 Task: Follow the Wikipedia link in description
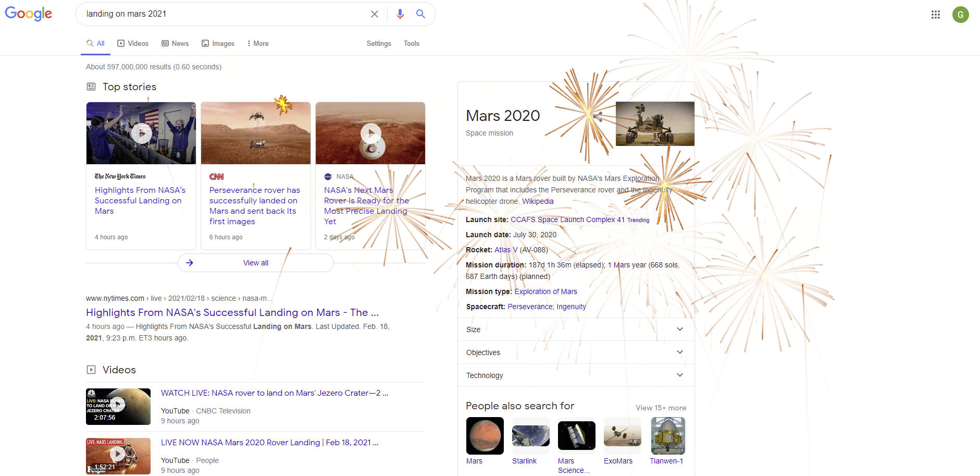[538, 201]
